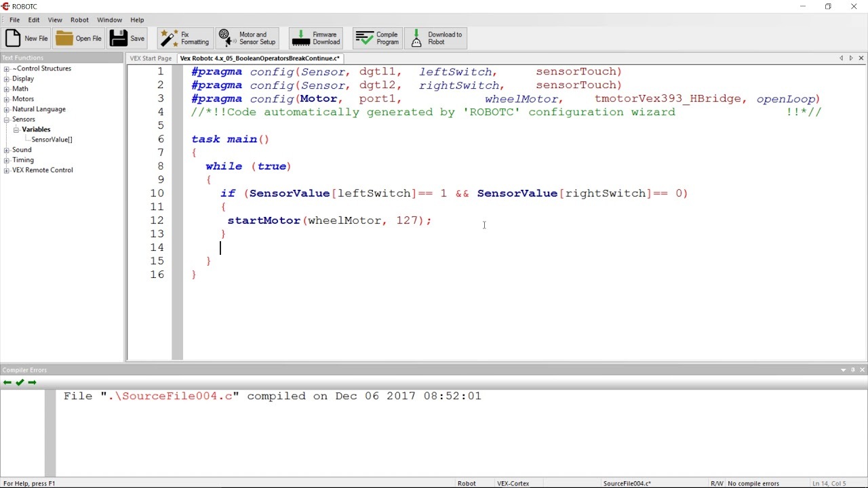Switch to the VEX Start Page tab
Image resolution: width=868 pixels, height=488 pixels.
(x=151, y=58)
